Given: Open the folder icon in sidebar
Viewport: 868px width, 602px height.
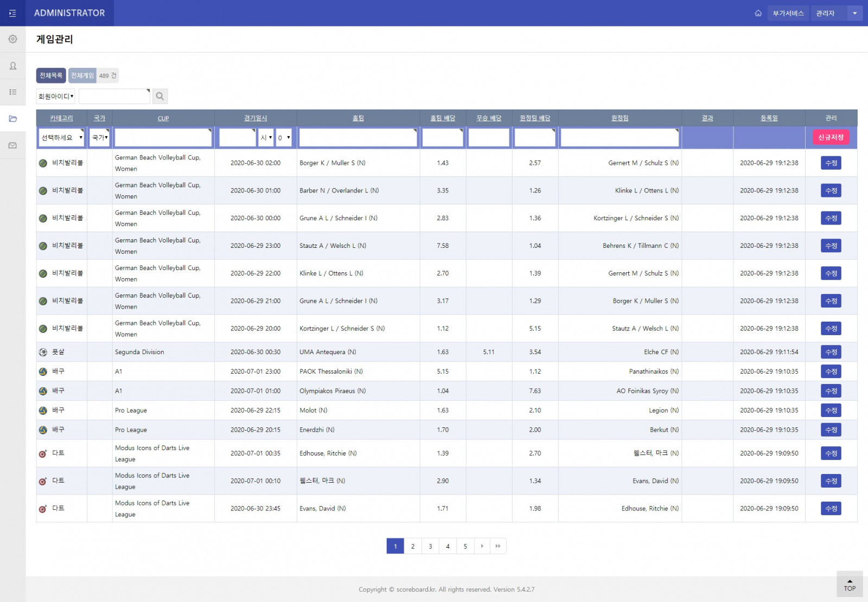Looking at the screenshot, I should (12, 119).
